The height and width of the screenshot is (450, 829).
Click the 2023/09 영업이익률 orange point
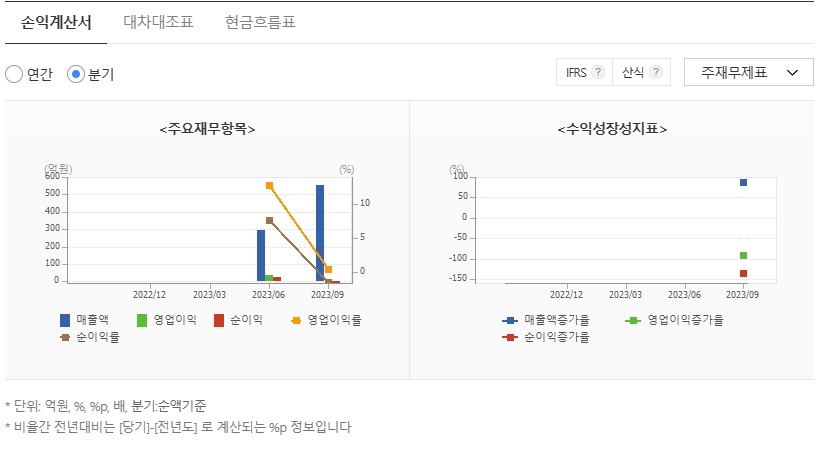coord(328,270)
